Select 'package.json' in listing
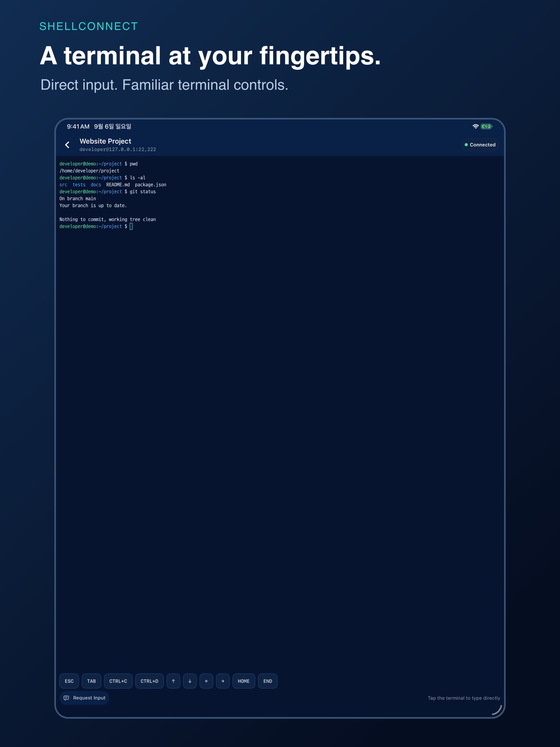Image resolution: width=560 pixels, height=747 pixels. (x=150, y=185)
